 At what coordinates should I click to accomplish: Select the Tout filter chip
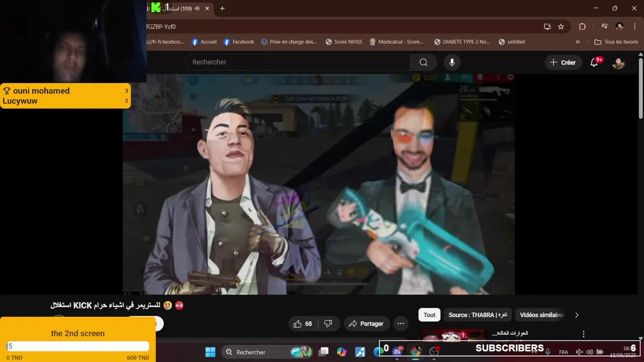pyautogui.click(x=429, y=315)
